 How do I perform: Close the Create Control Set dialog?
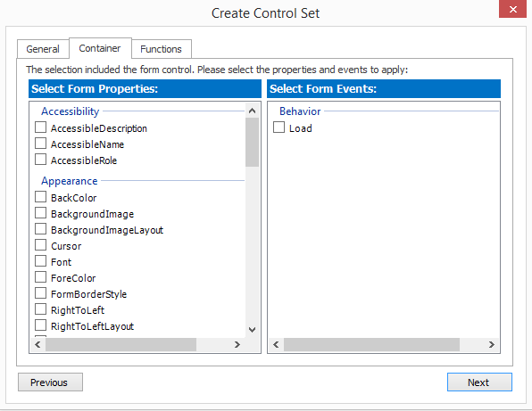click(512, 9)
